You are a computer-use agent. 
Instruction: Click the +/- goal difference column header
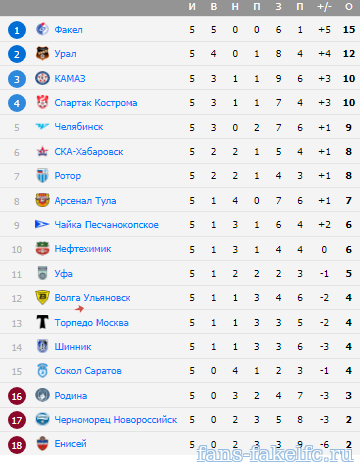click(324, 7)
